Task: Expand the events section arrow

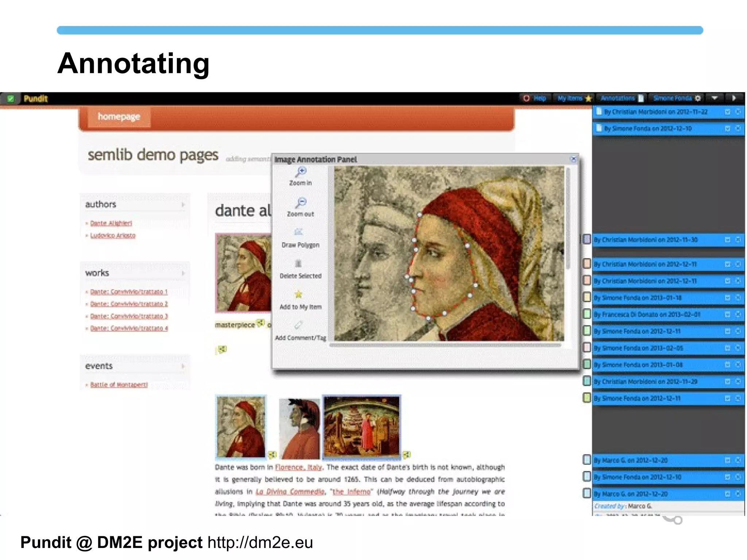Action: [x=183, y=366]
